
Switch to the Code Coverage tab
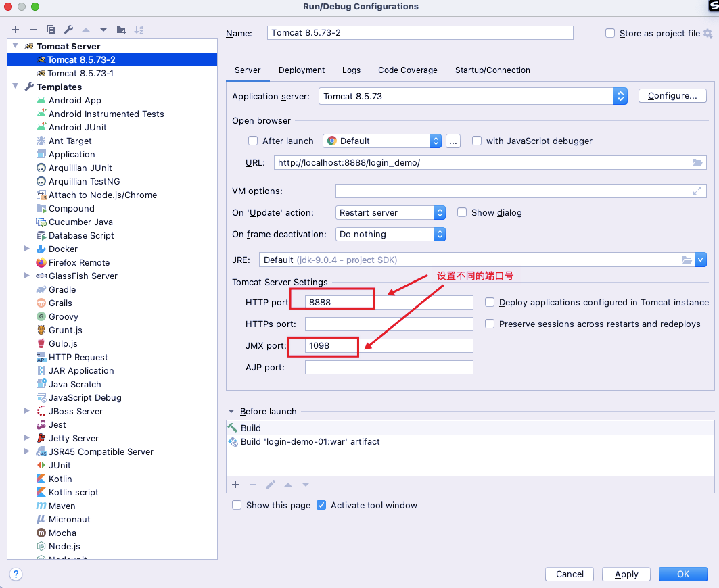click(408, 70)
